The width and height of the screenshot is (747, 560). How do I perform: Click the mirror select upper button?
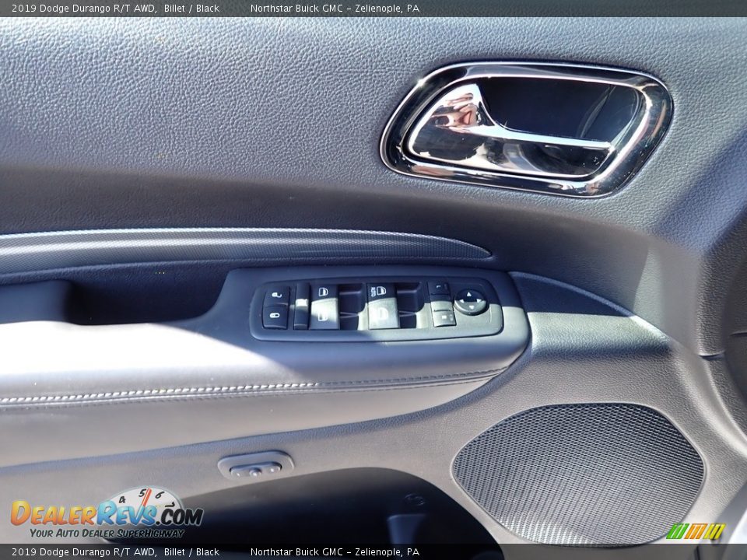[x=439, y=289]
